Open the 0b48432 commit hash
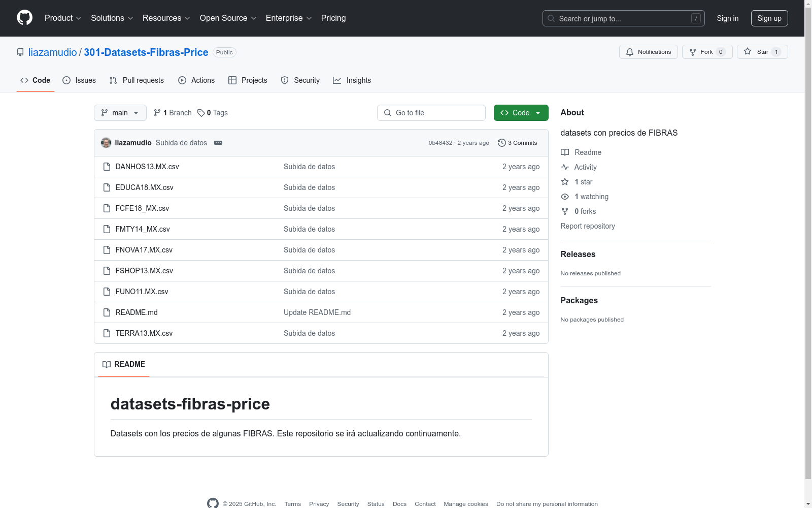The width and height of the screenshot is (812, 508). coord(441,143)
